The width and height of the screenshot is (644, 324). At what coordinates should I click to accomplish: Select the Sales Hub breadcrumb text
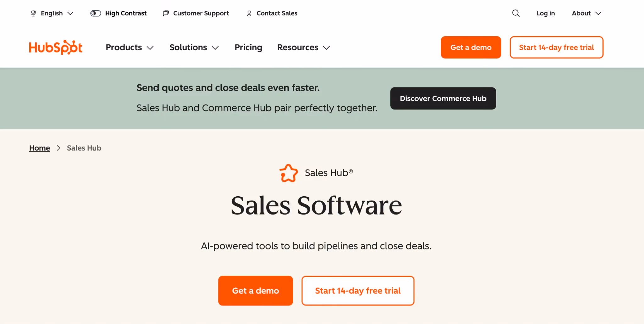(x=84, y=148)
